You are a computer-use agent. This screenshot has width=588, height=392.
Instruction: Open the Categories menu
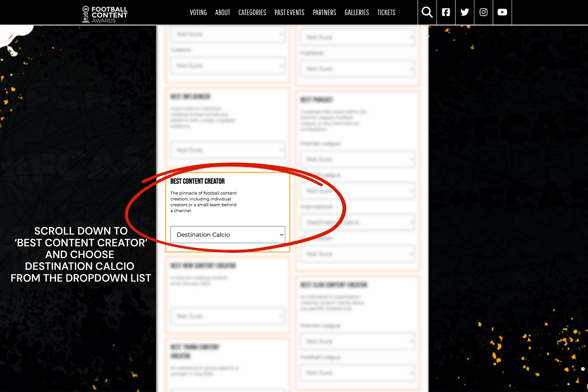252,12
